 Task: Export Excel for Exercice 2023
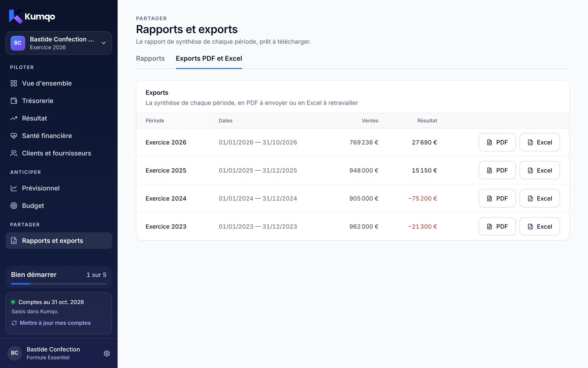(539, 226)
